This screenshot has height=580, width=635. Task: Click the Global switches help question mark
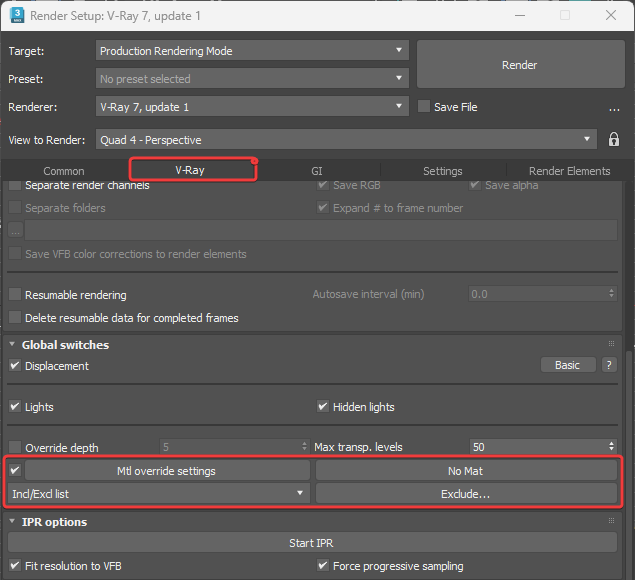click(x=608, y=366)
